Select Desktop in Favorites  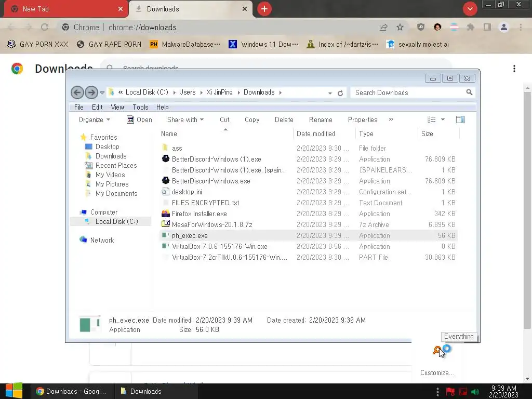107,147
